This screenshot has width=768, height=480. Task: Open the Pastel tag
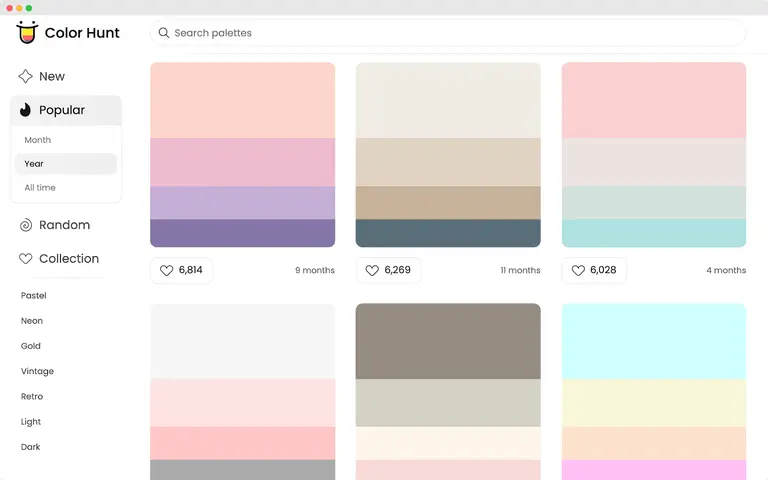[33, 295]
